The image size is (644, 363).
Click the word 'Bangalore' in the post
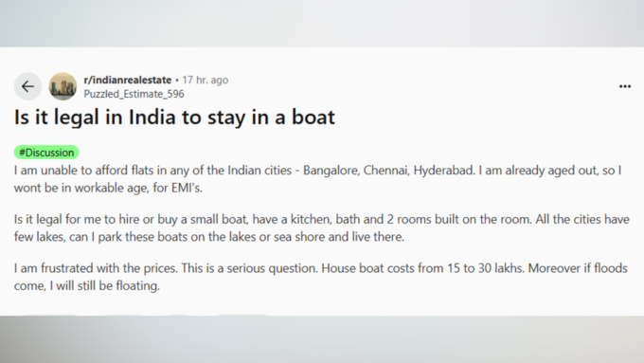331,171
